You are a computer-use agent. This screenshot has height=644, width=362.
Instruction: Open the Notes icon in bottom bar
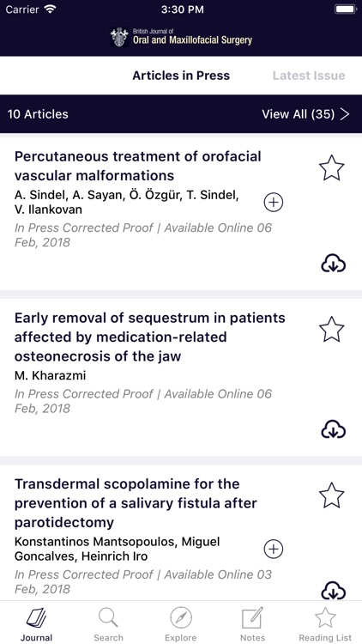(252, 618)
